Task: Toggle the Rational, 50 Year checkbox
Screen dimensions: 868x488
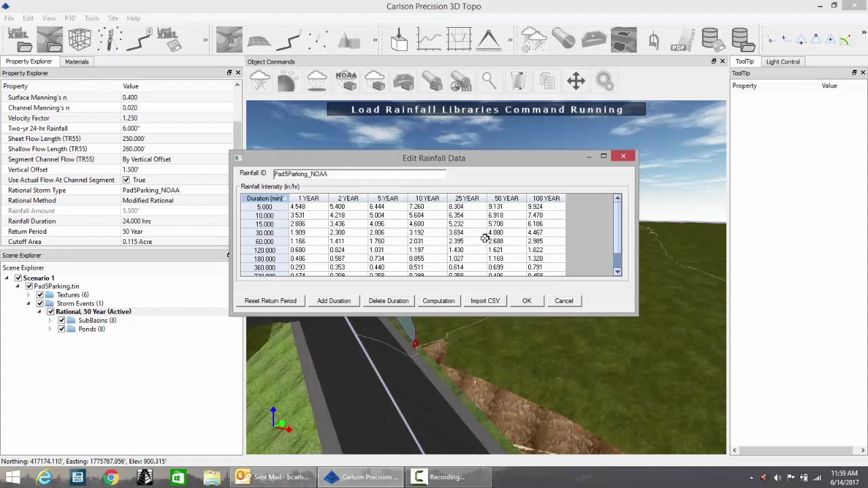Action: tap(51, 312)
